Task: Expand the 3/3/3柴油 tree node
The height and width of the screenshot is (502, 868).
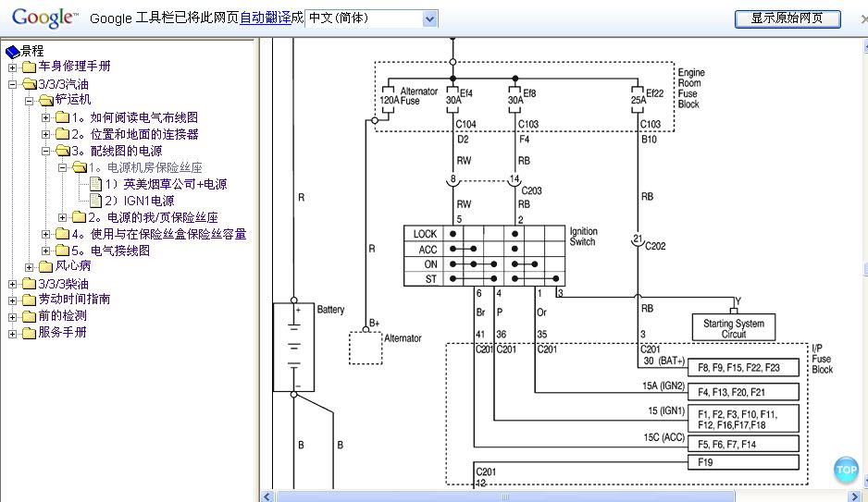Action: point(12,284)
